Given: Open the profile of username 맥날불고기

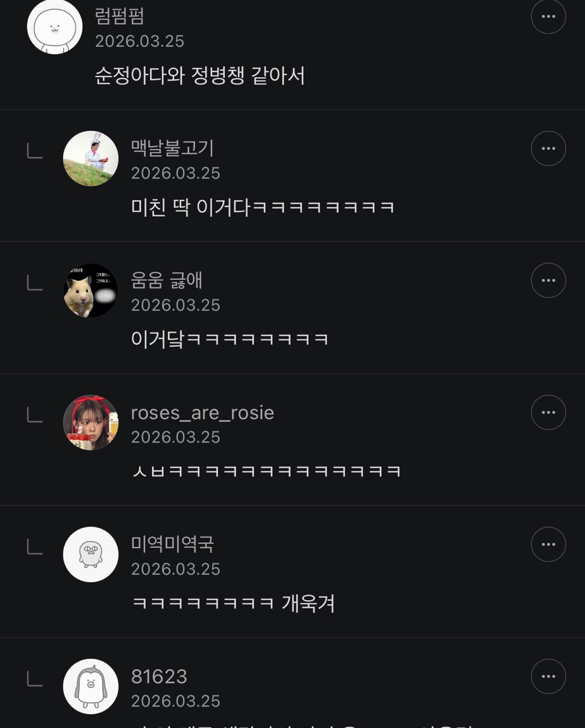Looking at the screenshot, I should point(172,147).
